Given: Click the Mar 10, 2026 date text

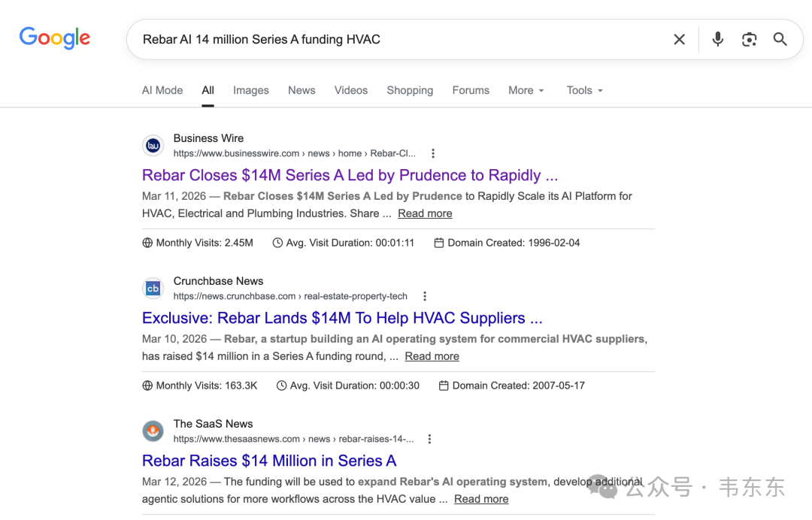Looking at the screenshot, I should tap(174, 339).
